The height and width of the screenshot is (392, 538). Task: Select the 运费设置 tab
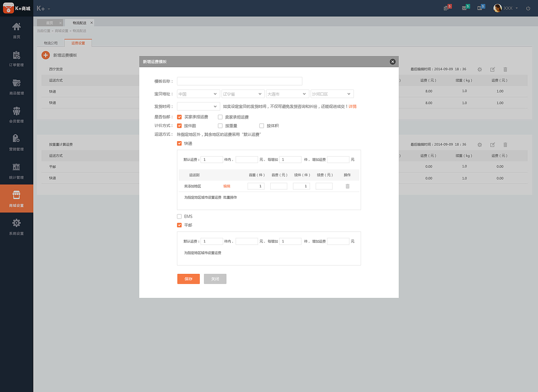(x=78, y=43)
